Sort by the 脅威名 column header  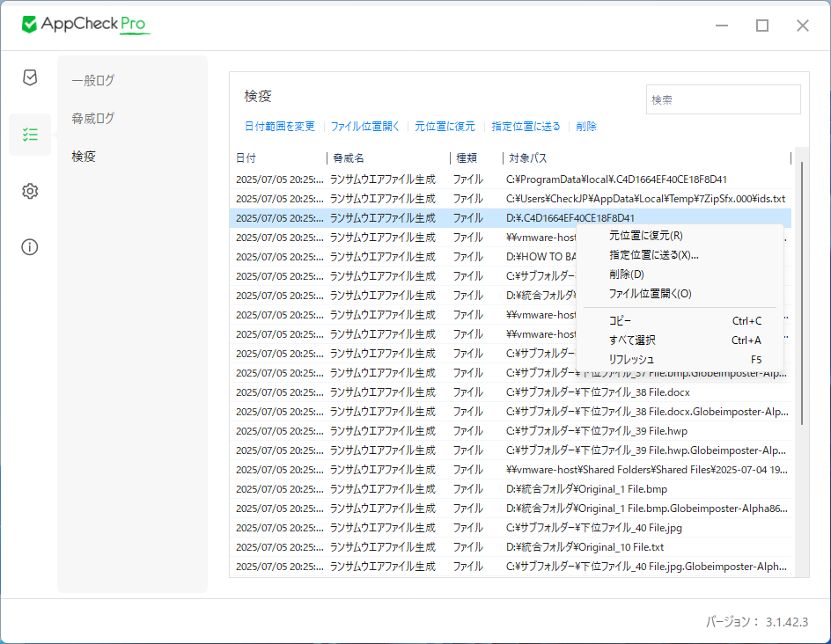click(x=387, y=158)
